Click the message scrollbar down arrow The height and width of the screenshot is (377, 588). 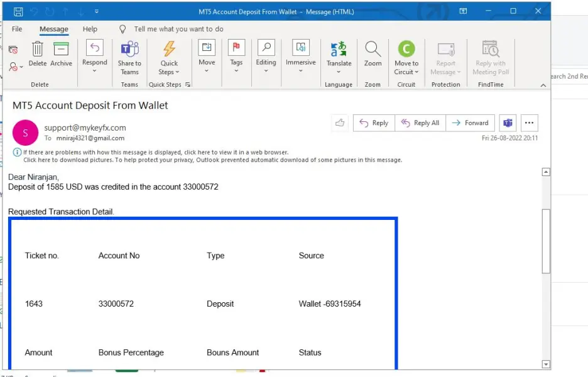545,364
